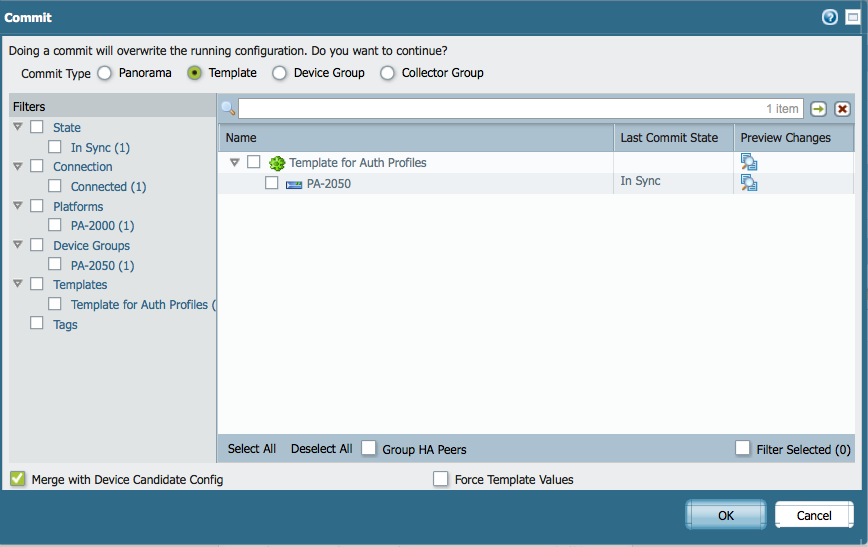Check the State filter checkbox
The height and width of the screenshot is (547, 868).
(x=37, y=127)
